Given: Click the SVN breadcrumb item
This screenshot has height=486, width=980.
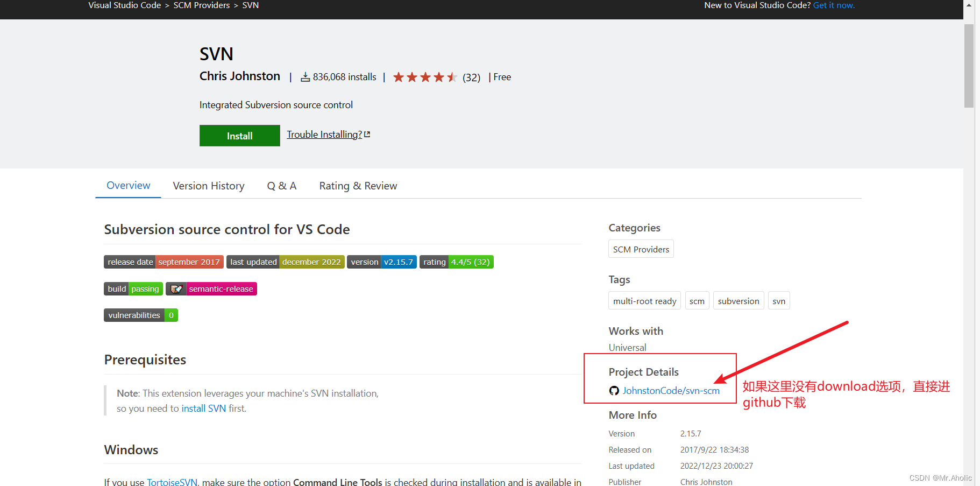Looking at the screenshot, I should (251, 5).
